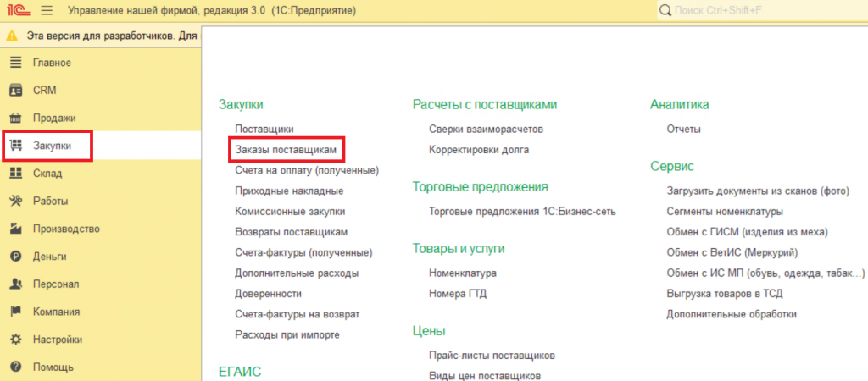Screen dimensions: 868x381
Task: Open the Главное section
Action: click(x=52, y=63)
